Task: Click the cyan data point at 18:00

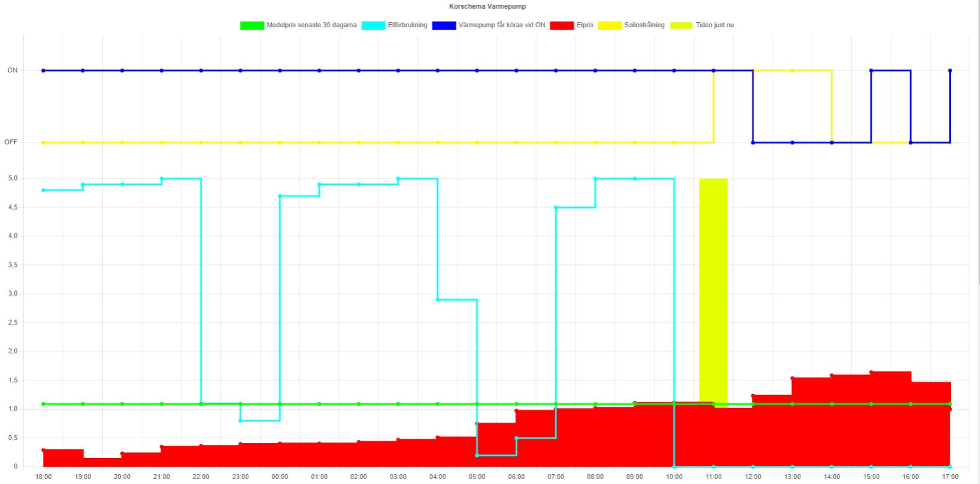Action: click(x=43, y=190)
